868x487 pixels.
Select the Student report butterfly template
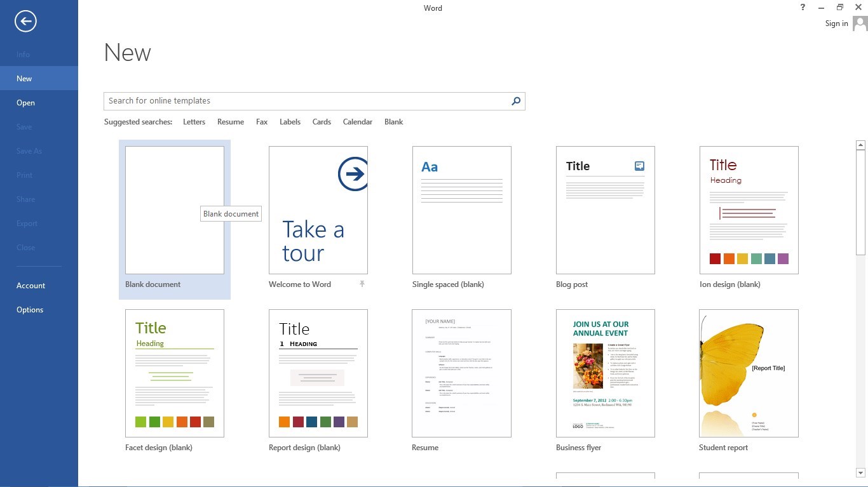[749, 373]
